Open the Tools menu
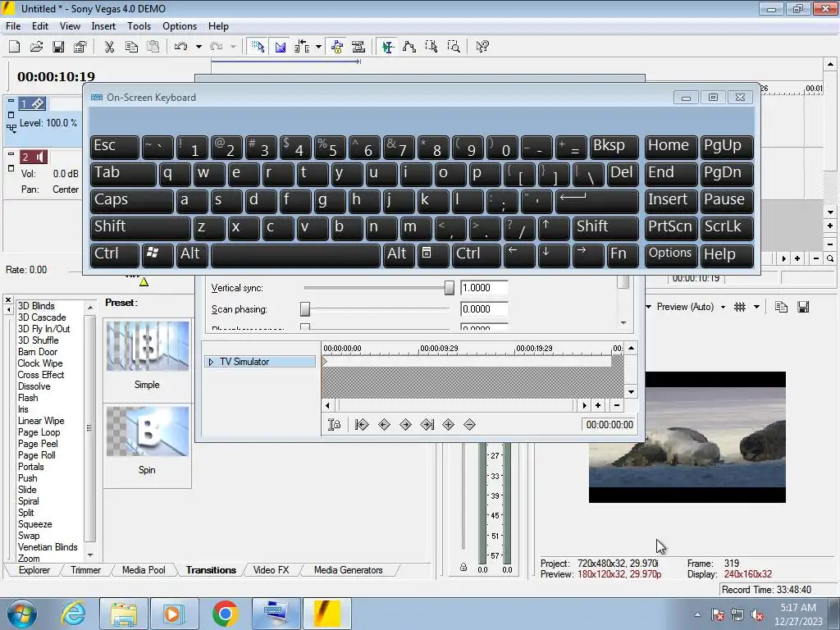This screenshot has height=630, width=840. [139, 25]
